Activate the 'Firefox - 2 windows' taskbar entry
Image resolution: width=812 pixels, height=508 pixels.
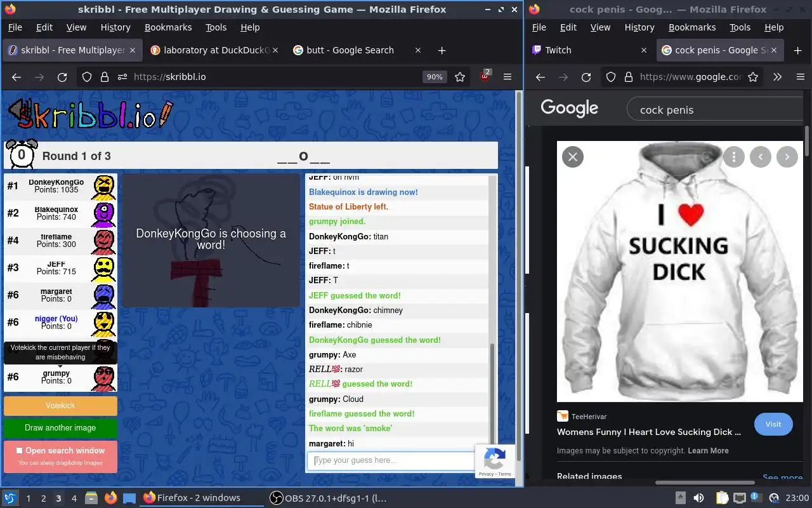pos(202,498)
